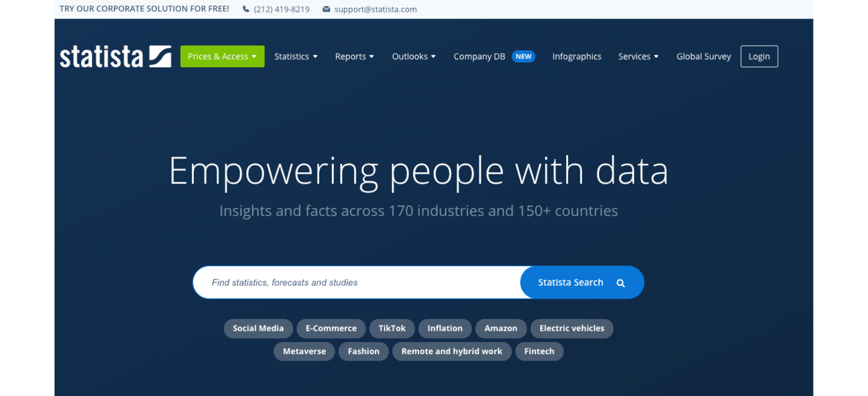Click the magnifying glass search icon
This screenshot has height=396, width=868.
621,283
